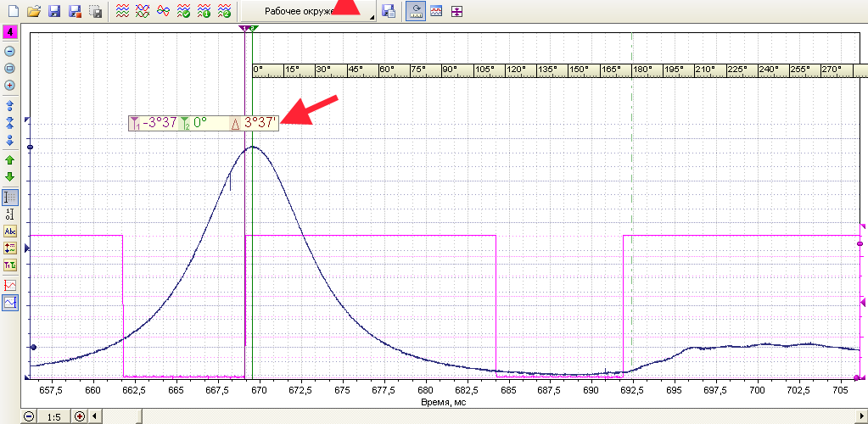Click the overlapping sine waves icon
This screenshot has height=424, width=868.
pyautogui.click(x=163, y=10)
